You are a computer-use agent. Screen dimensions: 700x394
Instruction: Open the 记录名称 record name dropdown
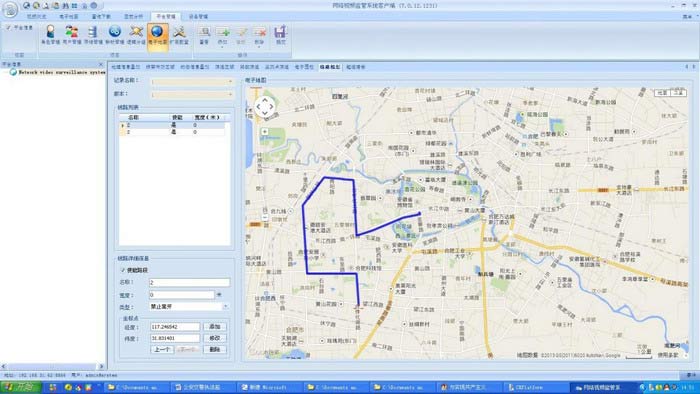(x=191, y=82)
